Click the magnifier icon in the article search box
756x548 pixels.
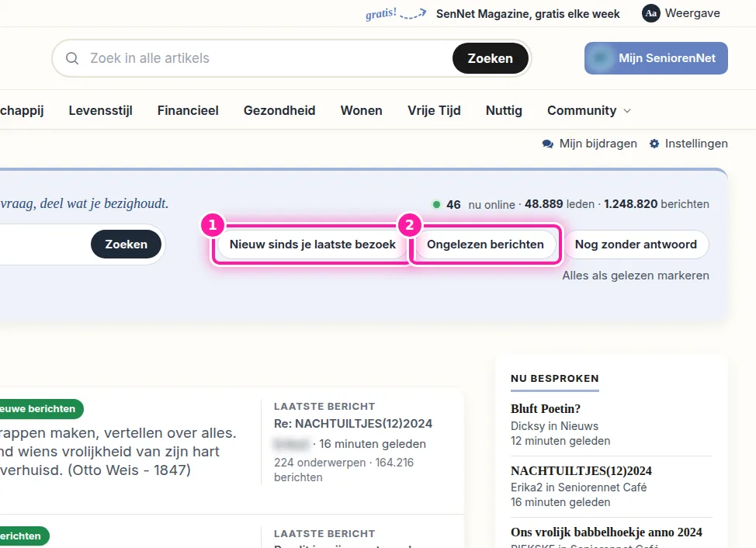click(72, 58)
